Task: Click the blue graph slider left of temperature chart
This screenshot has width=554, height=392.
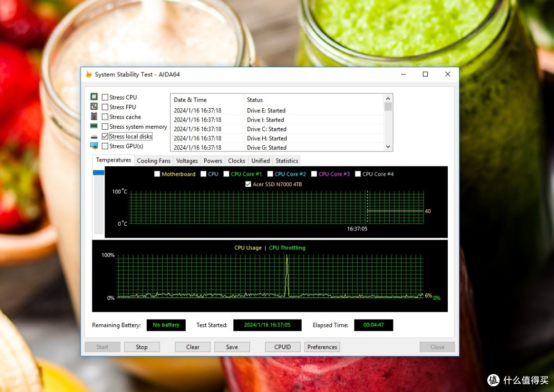Action: tap(98, 172)
